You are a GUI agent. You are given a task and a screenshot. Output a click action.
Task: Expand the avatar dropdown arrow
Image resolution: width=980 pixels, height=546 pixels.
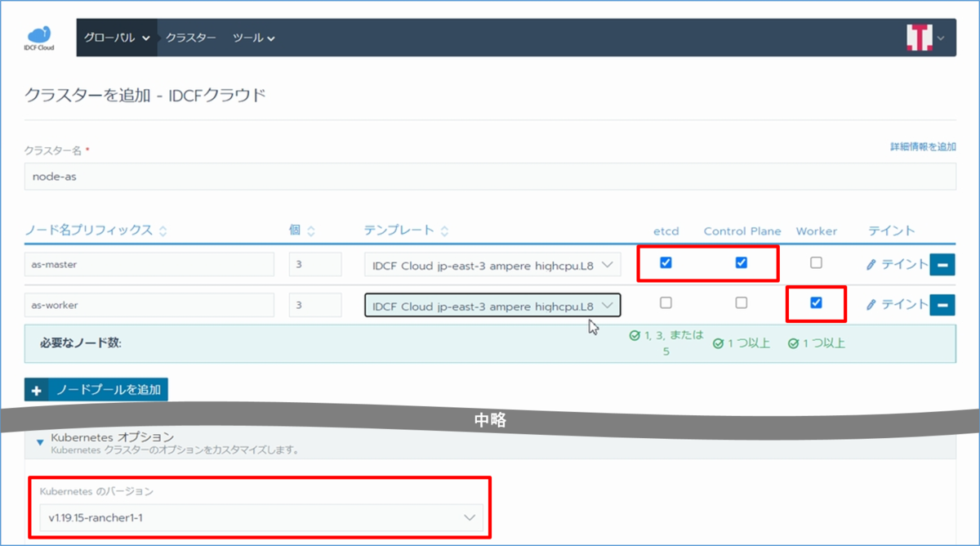[941, 38]
